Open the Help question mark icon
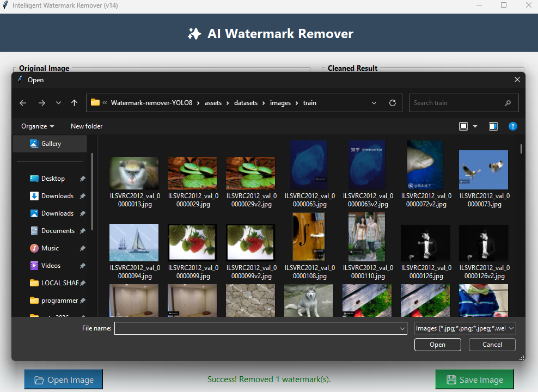This screenshot has width=538, height=392. 512,126
